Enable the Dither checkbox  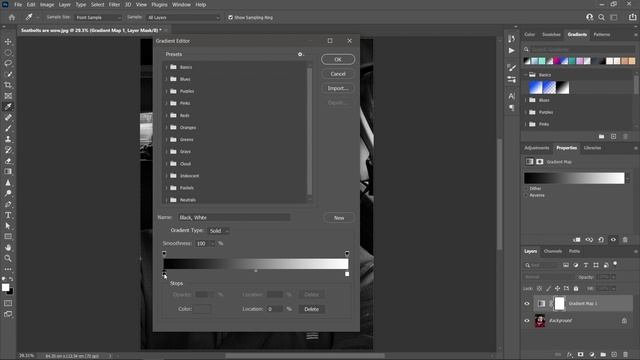[527, 189]
